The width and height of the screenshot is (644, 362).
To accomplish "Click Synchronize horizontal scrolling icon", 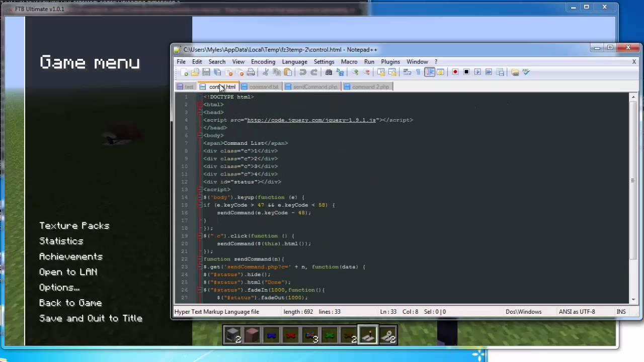I will point(392,72).
